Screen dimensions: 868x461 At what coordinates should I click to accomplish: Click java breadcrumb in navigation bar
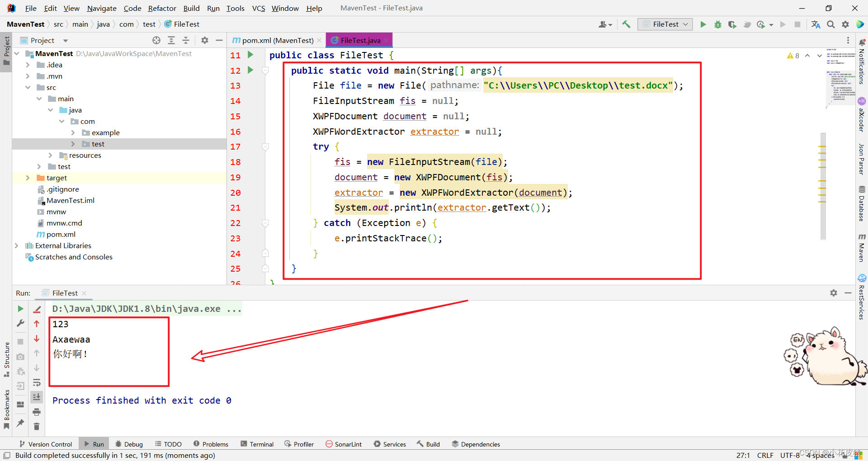(x=103, y=24)
